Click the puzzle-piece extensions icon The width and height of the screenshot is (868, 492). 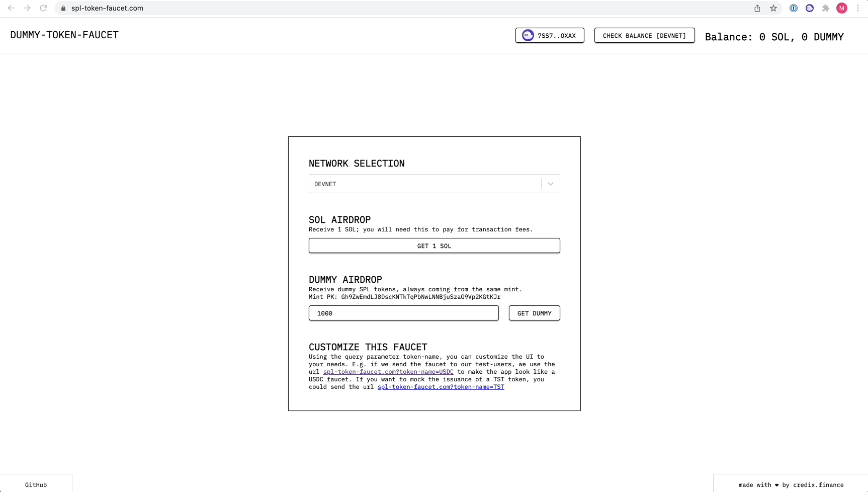(x=826, y=8)
